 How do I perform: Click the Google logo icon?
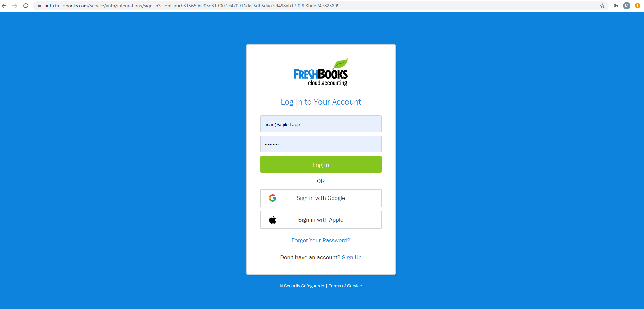(x=273, y=198)
